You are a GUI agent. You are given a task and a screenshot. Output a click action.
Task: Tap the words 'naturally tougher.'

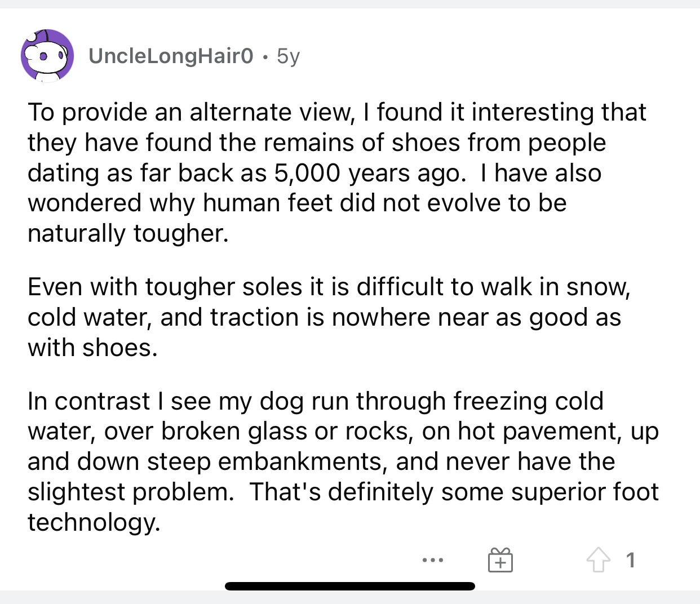pyautogui.click(x=129, y=234)
